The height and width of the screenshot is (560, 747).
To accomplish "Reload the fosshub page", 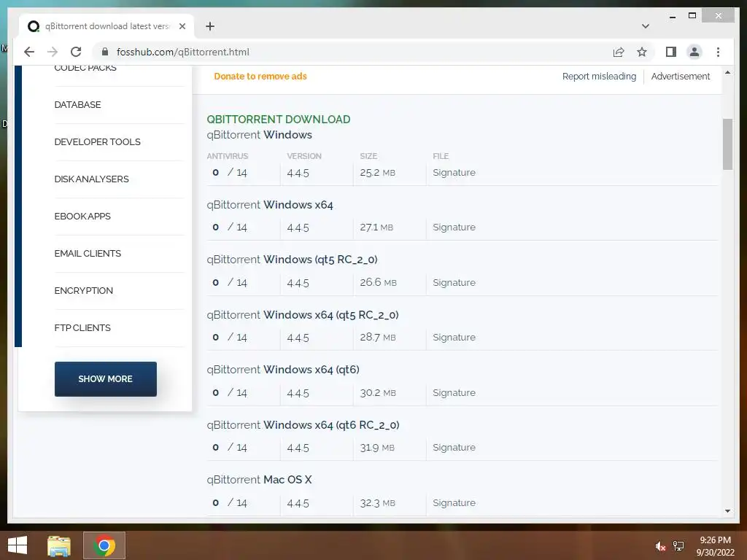I will pos(76,52).
